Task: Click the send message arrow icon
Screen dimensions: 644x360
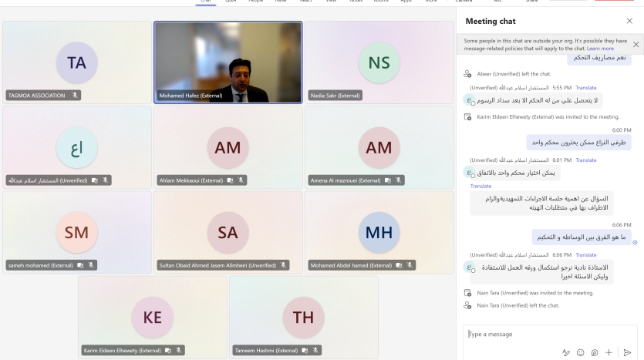Action: (627, 352)
